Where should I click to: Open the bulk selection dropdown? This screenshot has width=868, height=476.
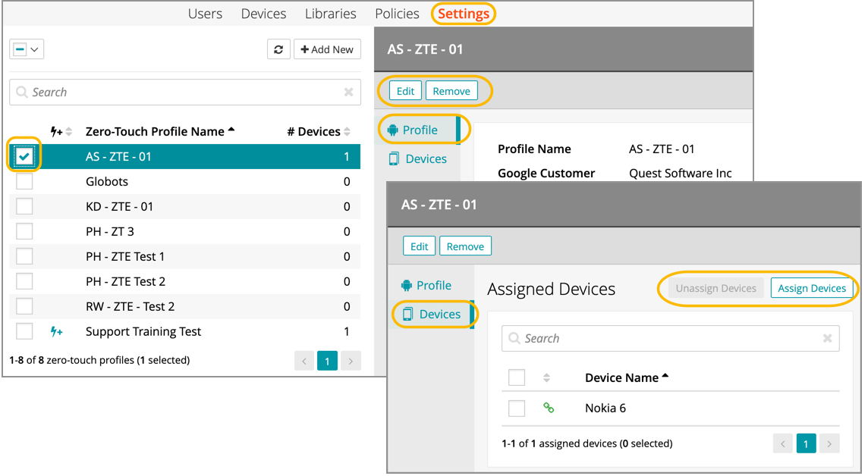(27, 49)
